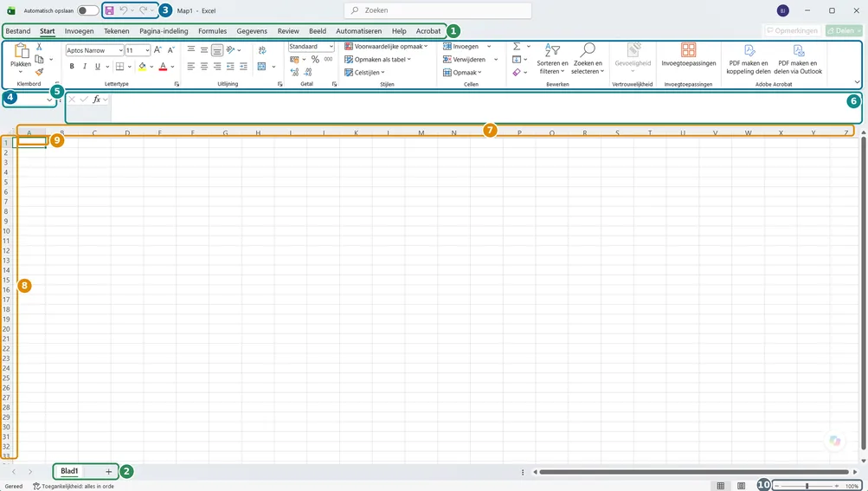Screen dimensions: 868x491
Task: Switch to the Gegevens tab
Action: click(252, 31)
